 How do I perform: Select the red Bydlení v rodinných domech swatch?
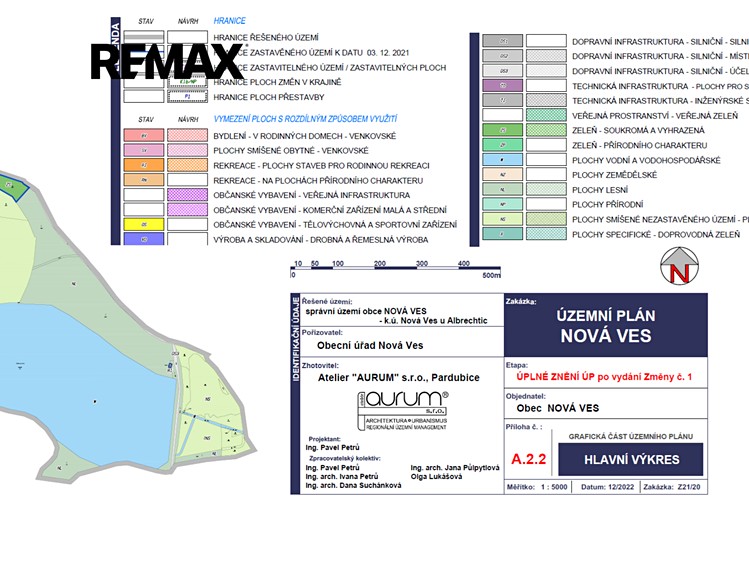[x=144, y=136]
